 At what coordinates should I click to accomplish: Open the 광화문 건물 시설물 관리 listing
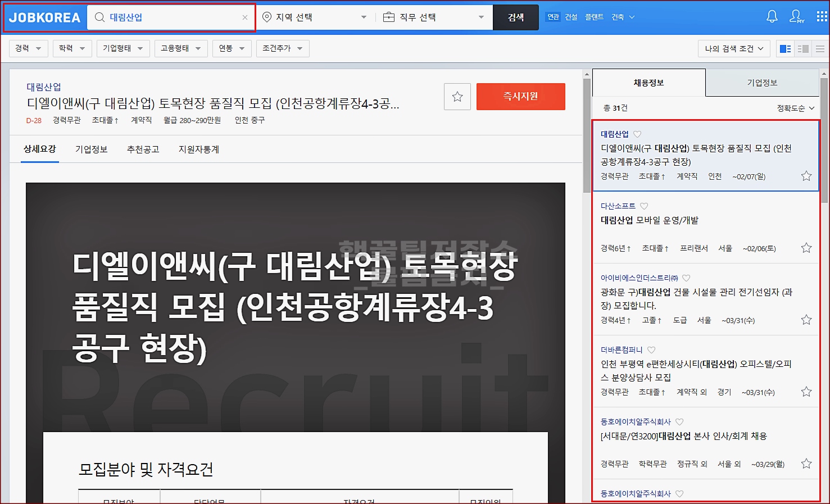[696, 299]
